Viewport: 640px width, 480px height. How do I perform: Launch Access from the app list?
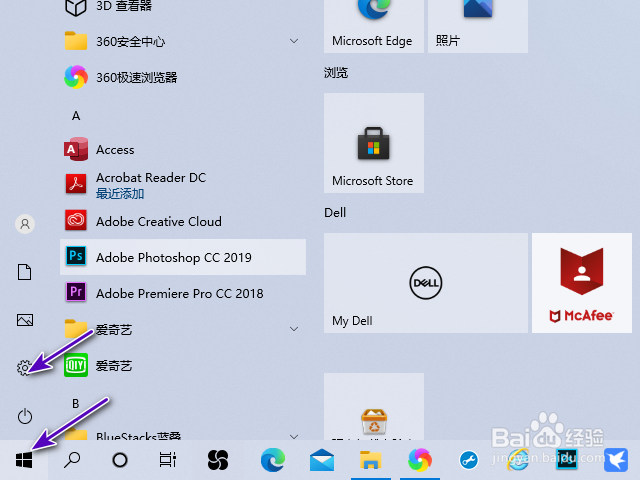click(x=183, y=149)
